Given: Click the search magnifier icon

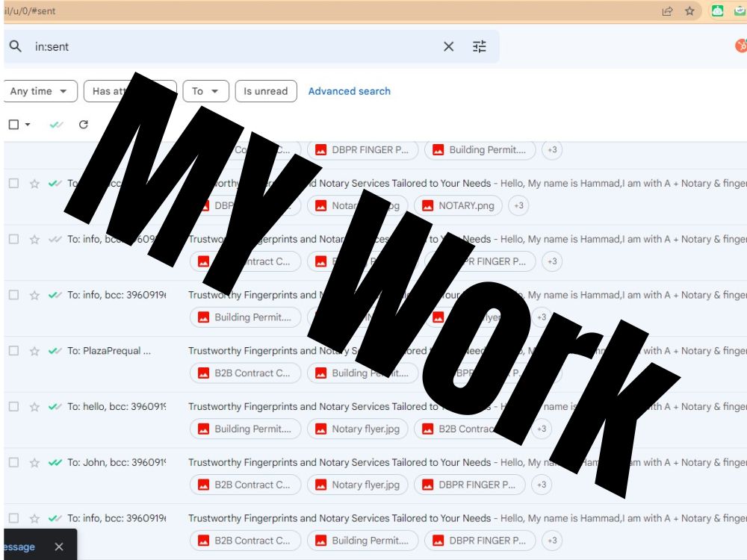Looking at the screenshot, I should coord(15,46).
